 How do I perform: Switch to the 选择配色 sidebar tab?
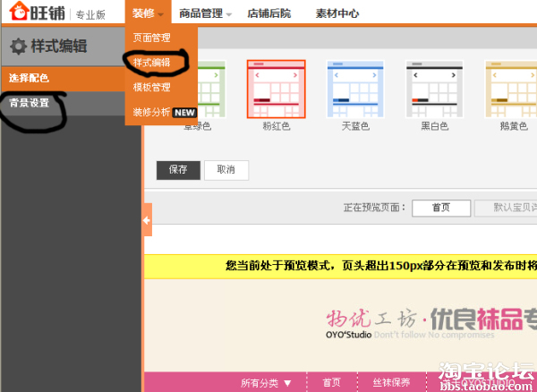(63, 79)
